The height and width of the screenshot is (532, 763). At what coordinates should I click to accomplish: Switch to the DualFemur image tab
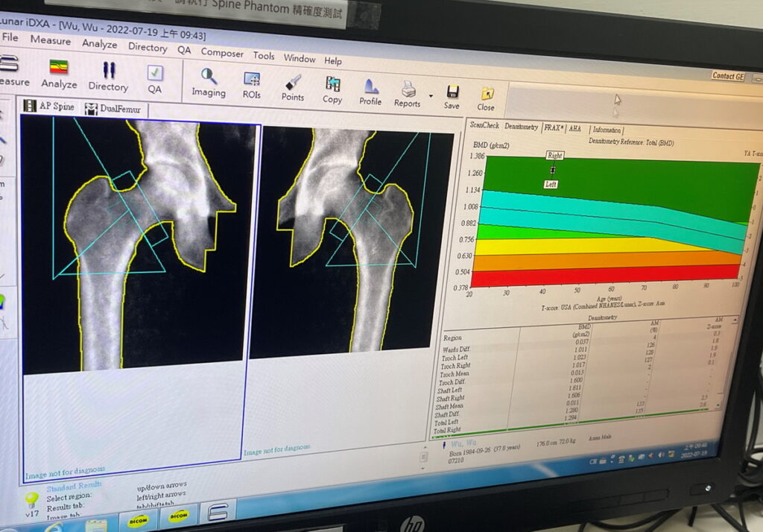tap(113, 109)
